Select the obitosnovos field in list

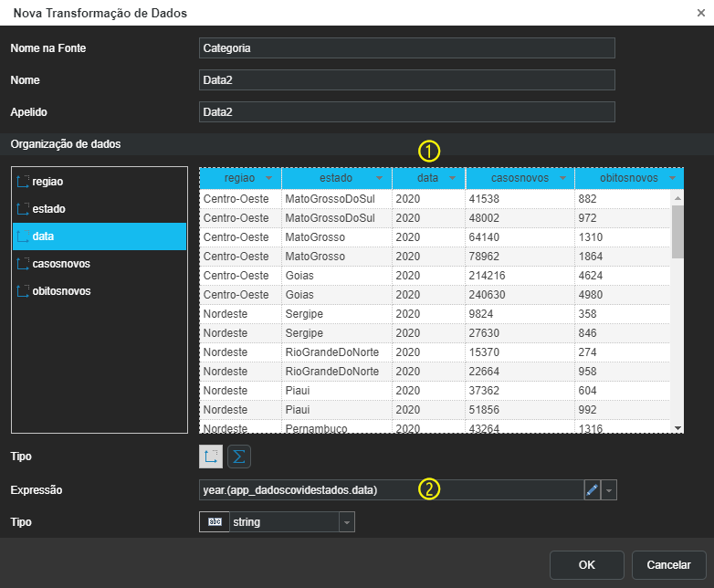100,290
